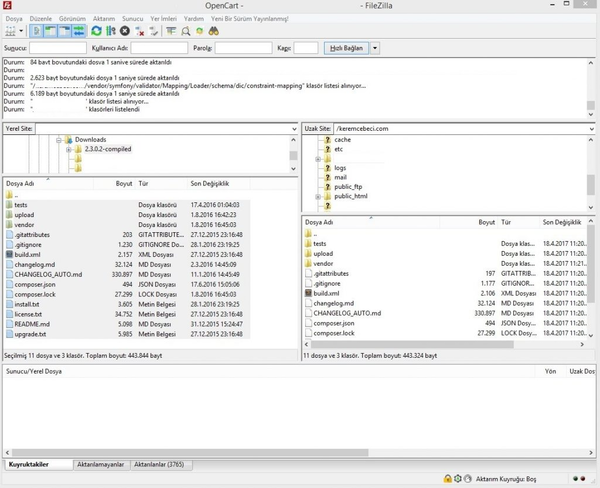Switch to Kuyruktakiler tab
This screenshot has height=488, width=600.
click(38, 465)
